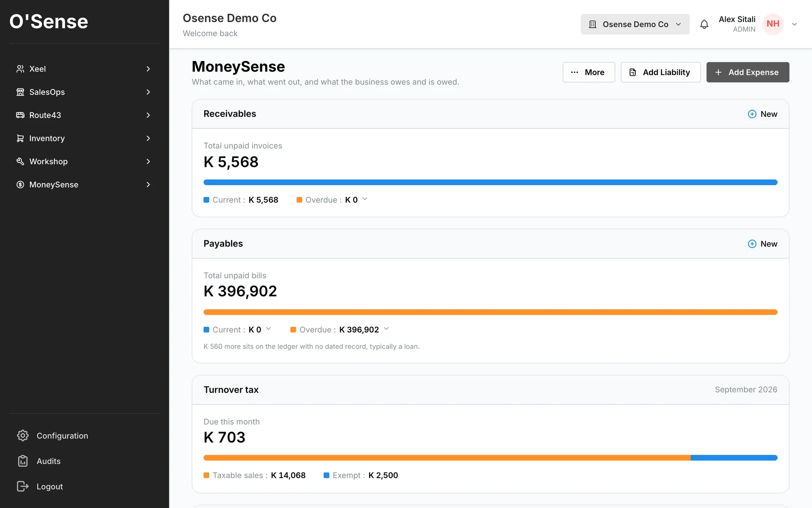Viewport: 812px width, 508px height.
Task: Click the Configuration gear icon
Action: (23, 436)
